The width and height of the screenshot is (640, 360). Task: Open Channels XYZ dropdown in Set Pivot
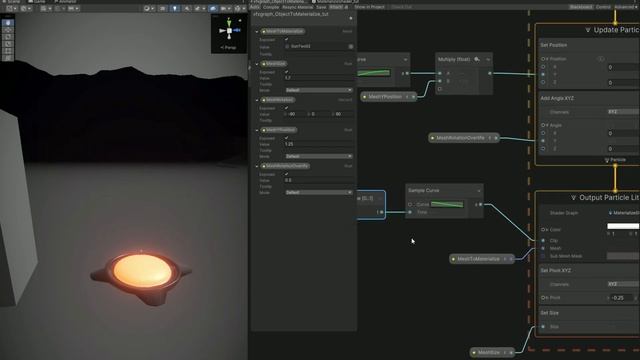[623, 284]
